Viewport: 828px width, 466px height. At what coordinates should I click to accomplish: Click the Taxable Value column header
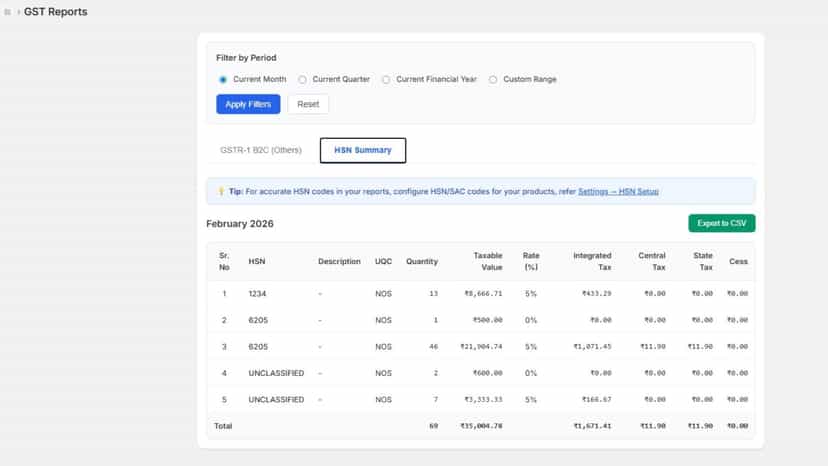pos(488,262)
